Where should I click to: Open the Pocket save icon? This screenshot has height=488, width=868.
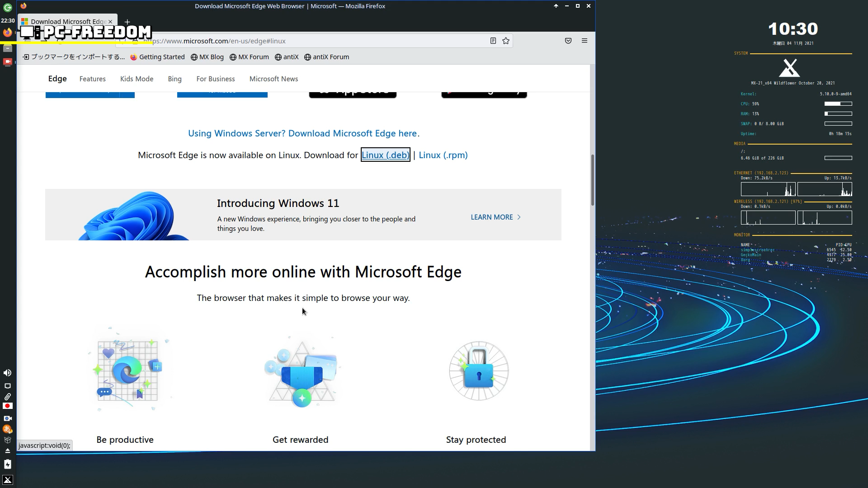[x=568, y=41]
